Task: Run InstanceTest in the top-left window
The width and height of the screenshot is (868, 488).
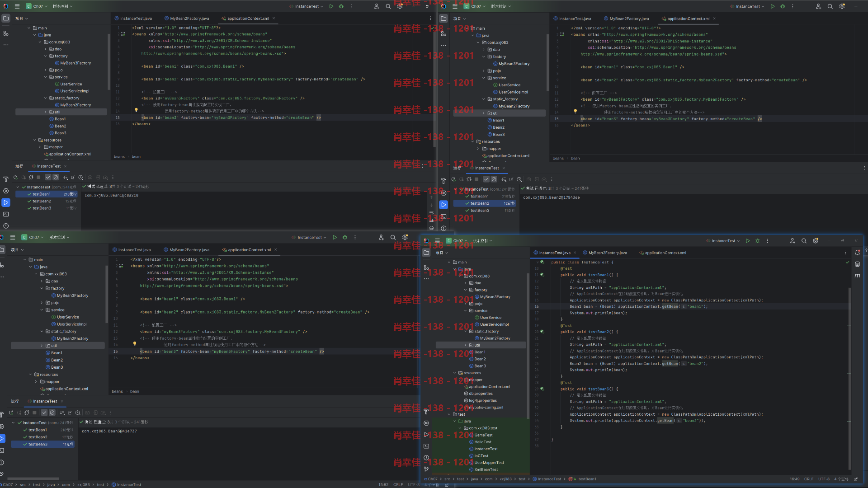Action: (x=331, y=6)
